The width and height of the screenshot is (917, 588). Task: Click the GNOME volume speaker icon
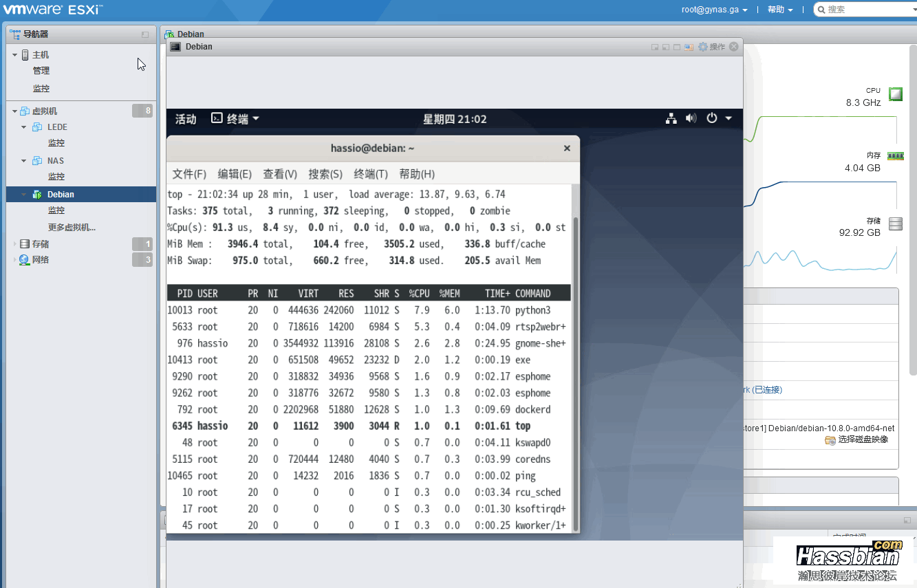(x=691, y=118)
